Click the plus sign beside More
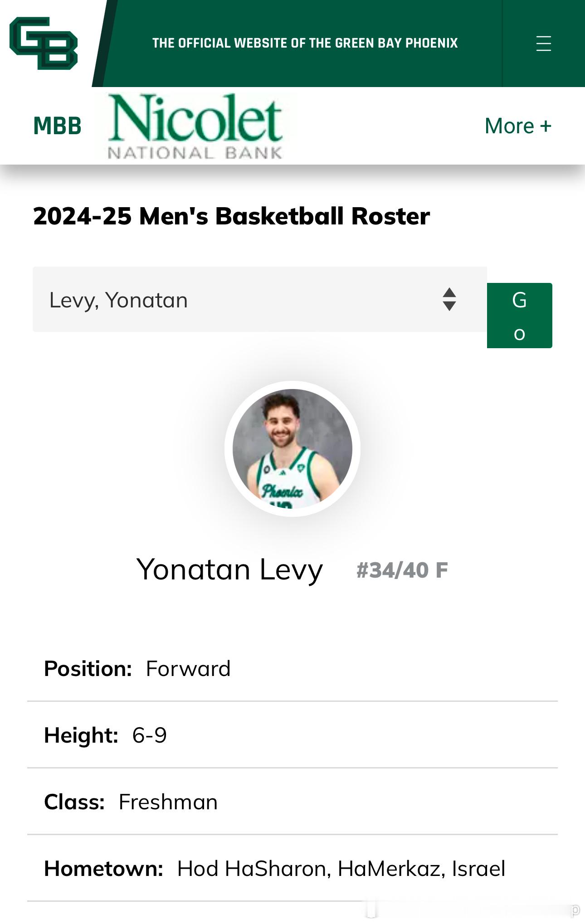Image resolution: width=585 pixels, height=924 pixels. [546, 126]
